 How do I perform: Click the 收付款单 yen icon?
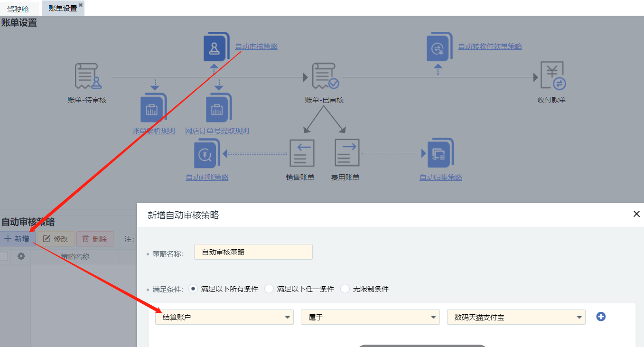[x=552, y=76]
